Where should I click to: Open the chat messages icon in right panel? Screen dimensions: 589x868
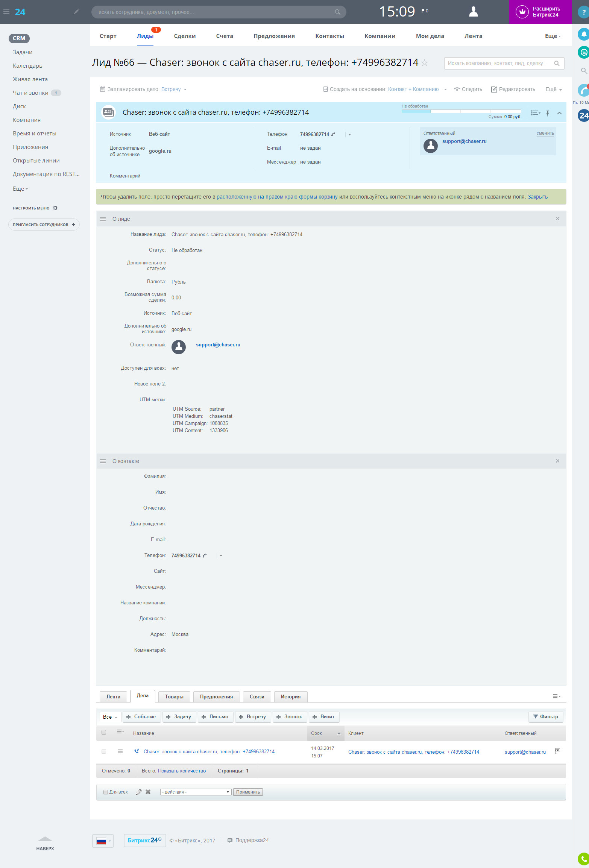583,52
